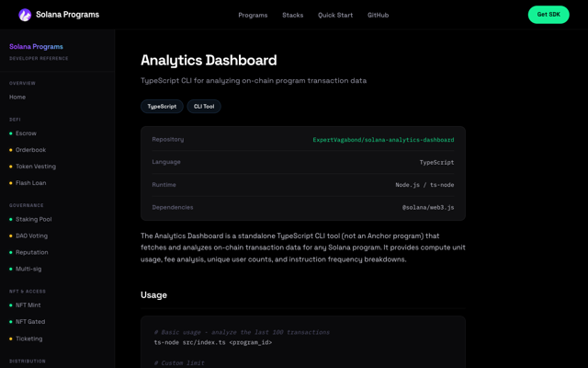The image size is (588, 368).
Task: Click the Runtime label in info card
Action: click(x=164, y=185)
